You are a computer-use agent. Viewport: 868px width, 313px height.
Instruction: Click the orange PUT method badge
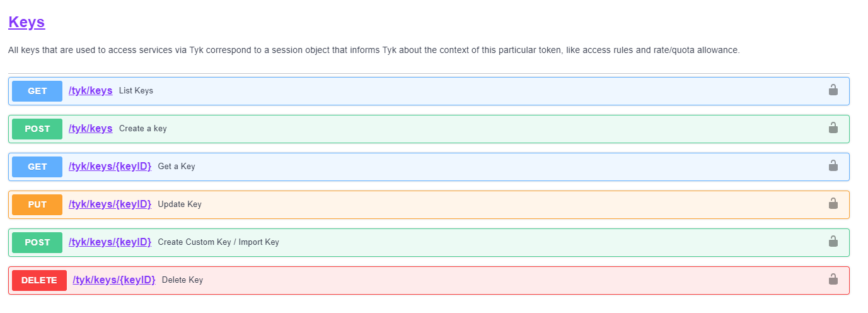(x=37, y=204)
